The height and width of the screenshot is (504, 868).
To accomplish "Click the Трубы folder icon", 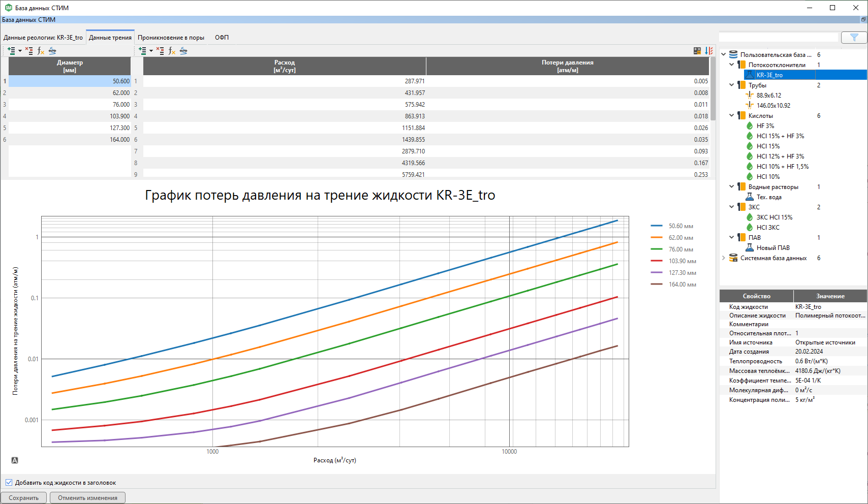I will [x=741, y=85].
